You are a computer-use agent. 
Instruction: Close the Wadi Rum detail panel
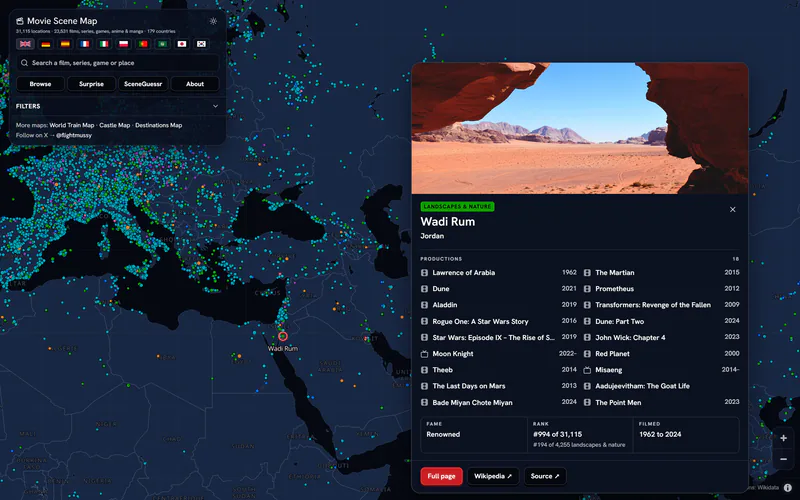click(733, 209)
